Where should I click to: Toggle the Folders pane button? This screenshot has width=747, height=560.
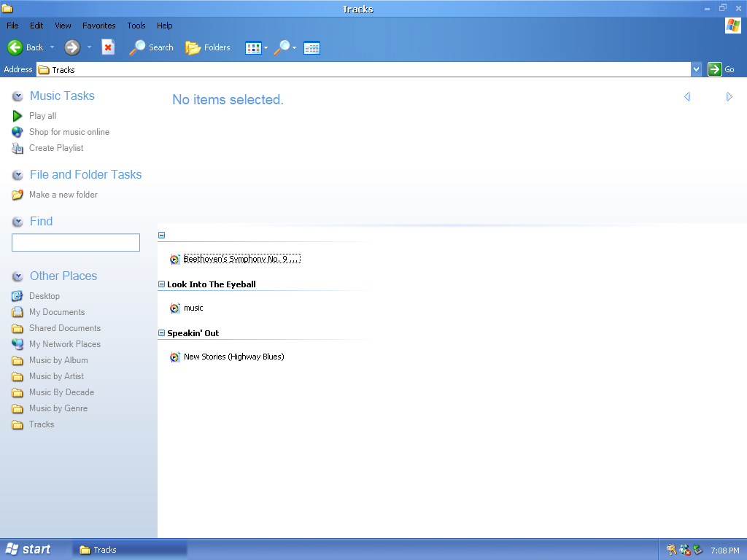click(x=208, y=47)
